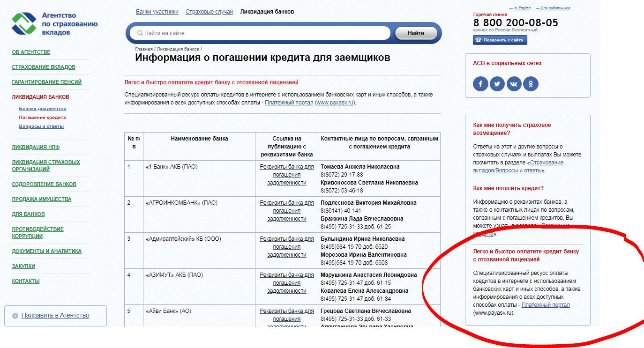Click the Агентство по страхованию вкладов logo
This screenshot has width=644, height=348.
coord(55,24)
